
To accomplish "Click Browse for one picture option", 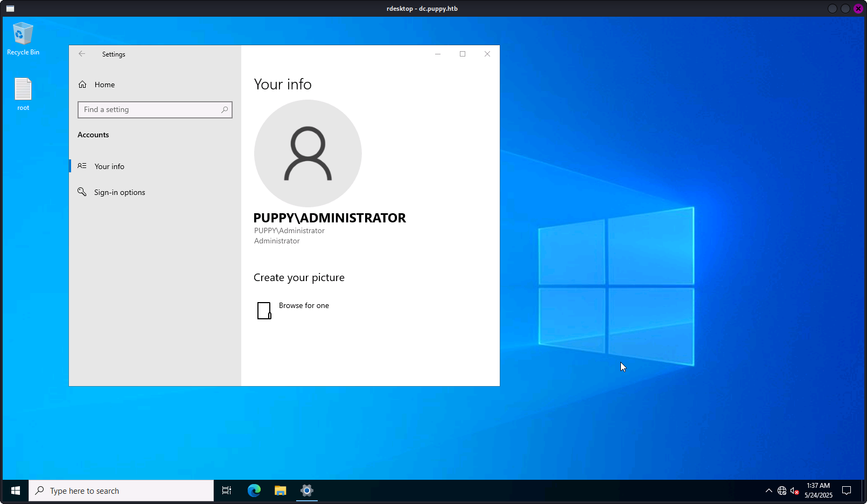I will 304,306.
